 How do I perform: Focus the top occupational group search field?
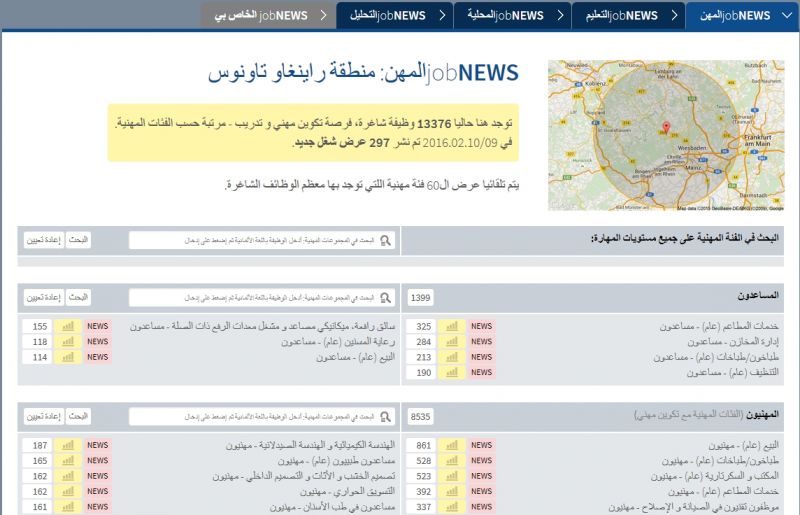[262, 240]
